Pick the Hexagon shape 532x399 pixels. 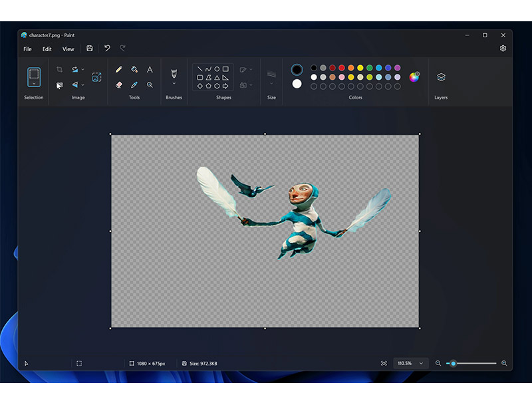click(217, 86)
